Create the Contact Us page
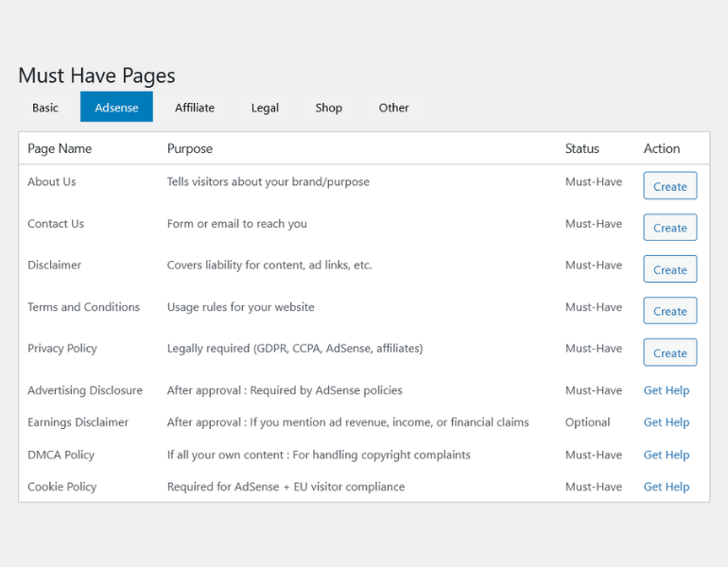Image resolution: width=728 pixels, height=567 pixels. click(x=670, y=228)
